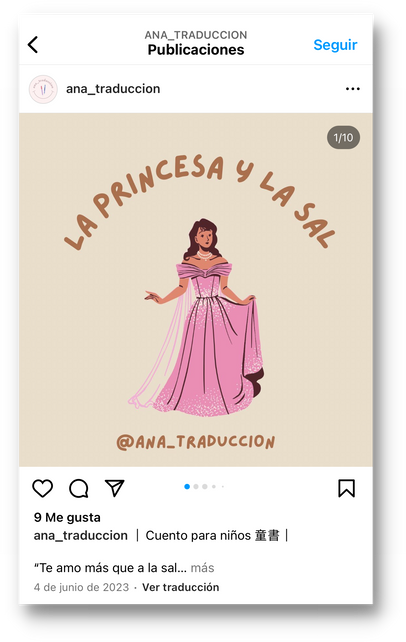Click the "Ver traducción" link

point(180,587)
